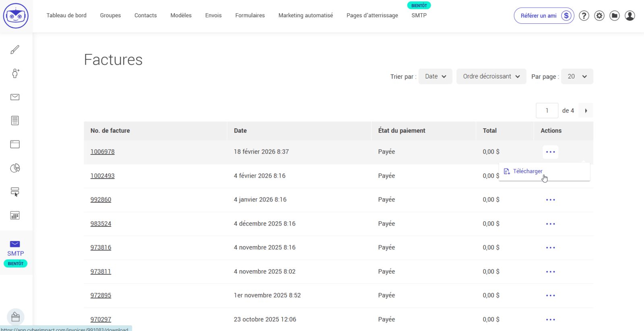Open actions menu for invoice 983524

click(x=550, y=224)
